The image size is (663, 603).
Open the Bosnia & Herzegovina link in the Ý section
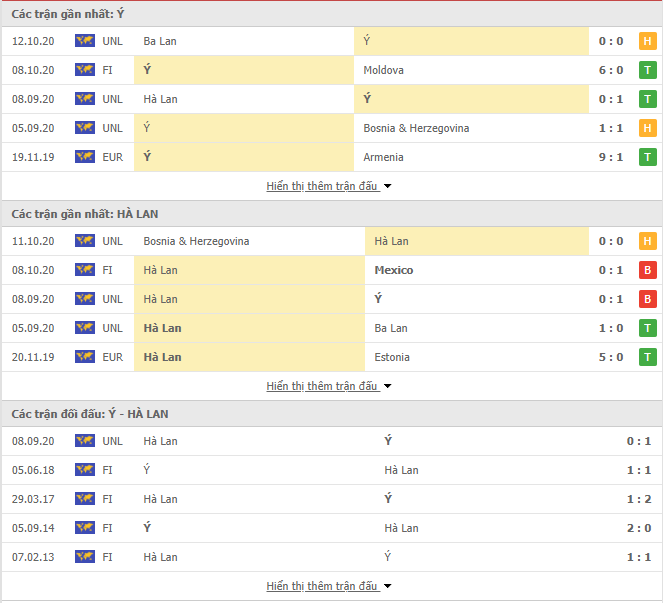(416, 128)
